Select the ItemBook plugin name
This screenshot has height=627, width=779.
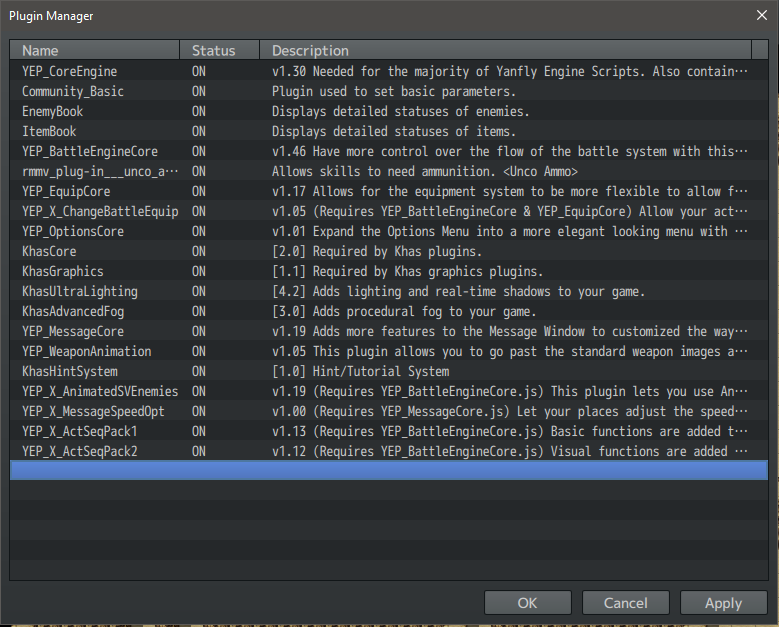point(49,131)
